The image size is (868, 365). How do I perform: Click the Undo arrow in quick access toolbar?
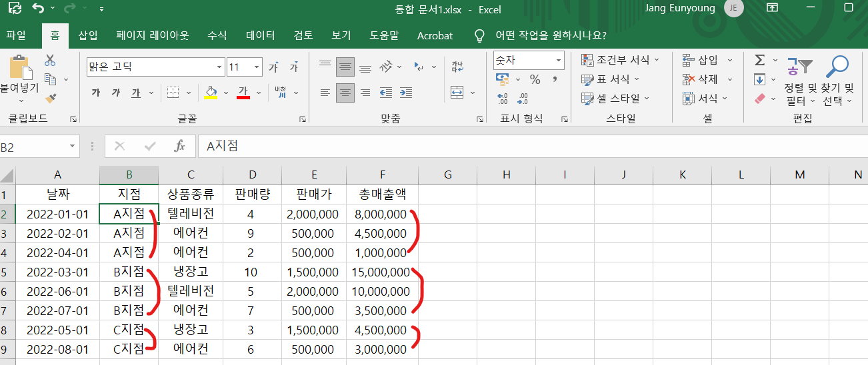(38, 9)
